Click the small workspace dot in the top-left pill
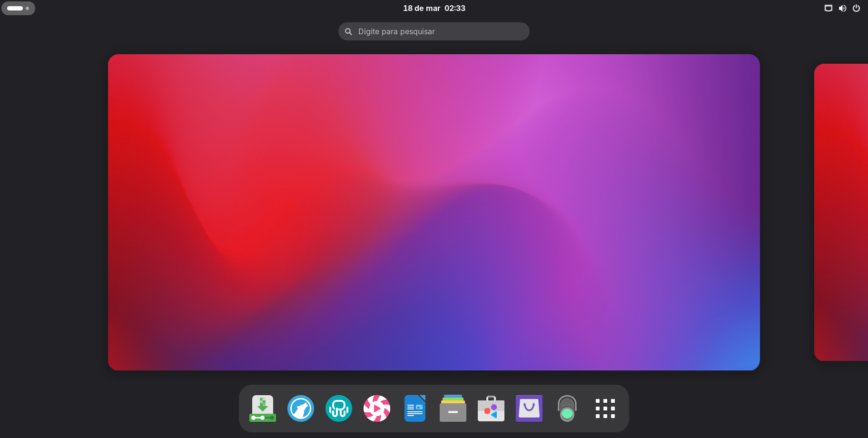868x438 pixels. click(28, 8)
